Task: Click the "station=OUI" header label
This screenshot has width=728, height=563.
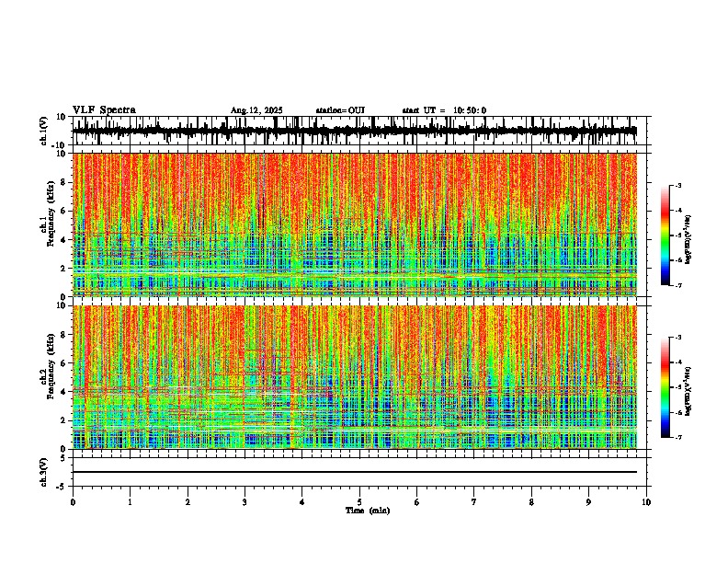Action: [340, 110]
